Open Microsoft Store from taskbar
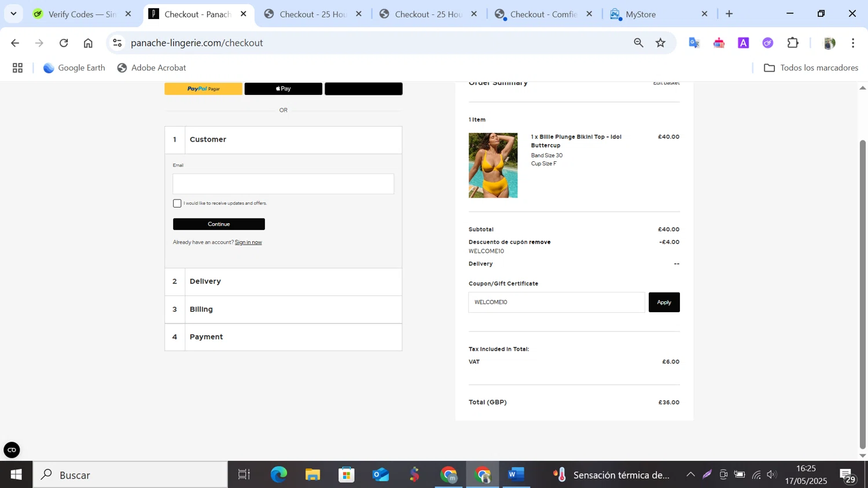 coord(346,475)
